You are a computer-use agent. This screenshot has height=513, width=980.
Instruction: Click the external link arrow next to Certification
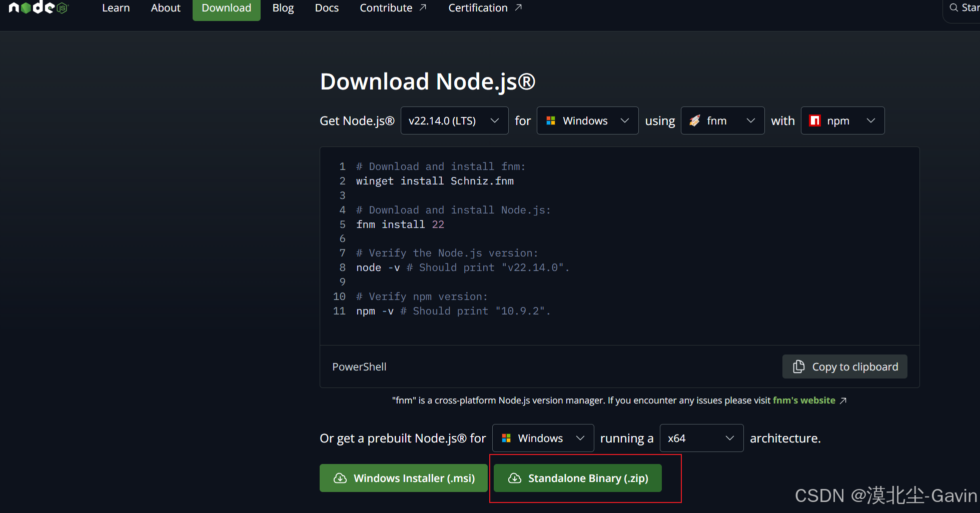(518, 7)
